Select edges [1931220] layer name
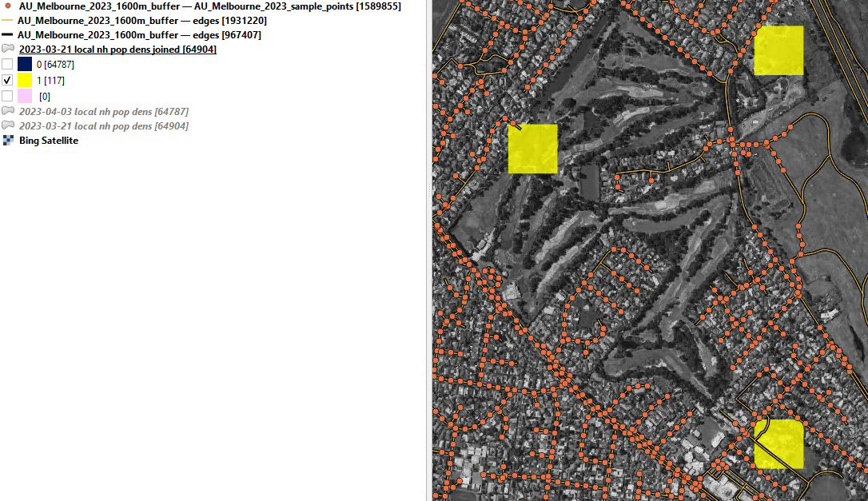The height and width of the screenshot is (501, 868). click(x=141, y=21)
